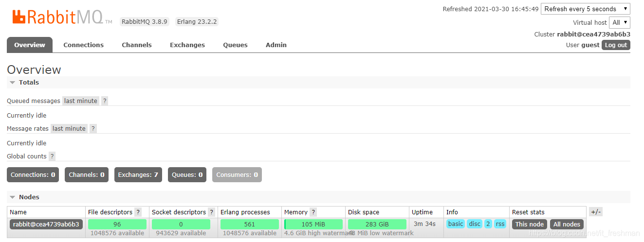Click the info tag showing 2
Image resolution: width=644 pixels, height=242 pixels.
(x=488, y=224)
